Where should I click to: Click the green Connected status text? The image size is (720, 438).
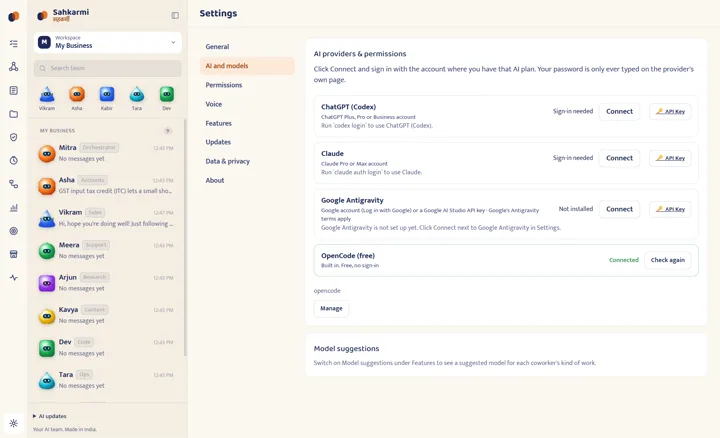(624, 260)
